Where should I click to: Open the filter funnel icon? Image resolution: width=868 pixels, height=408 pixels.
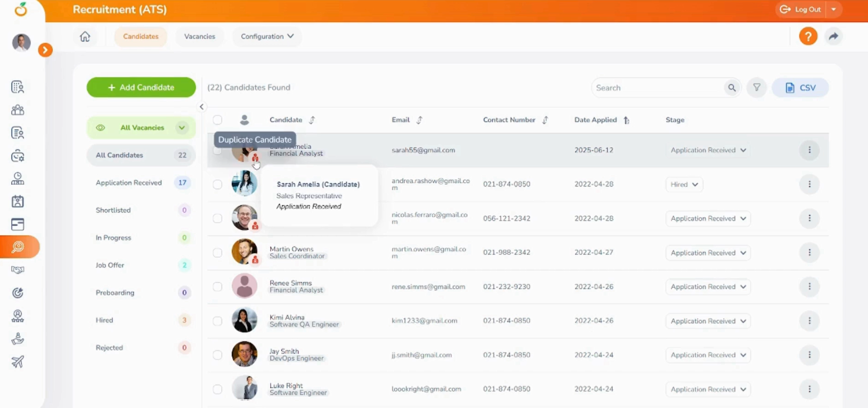point(756,88)
